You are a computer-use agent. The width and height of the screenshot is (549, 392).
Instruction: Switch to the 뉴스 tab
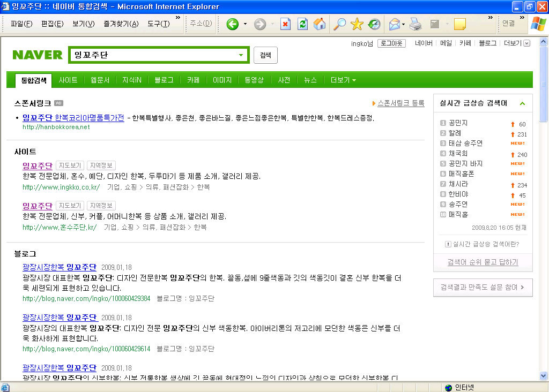pos(310,80)
